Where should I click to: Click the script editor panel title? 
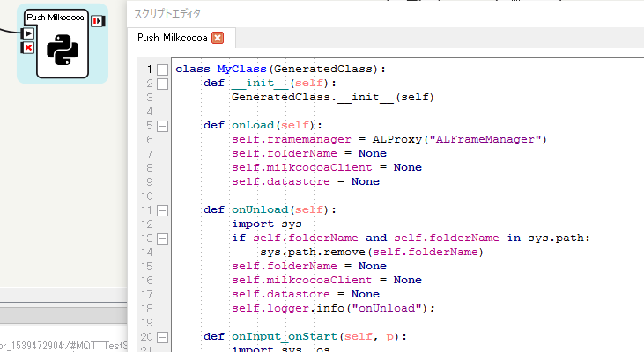[167, 13]
